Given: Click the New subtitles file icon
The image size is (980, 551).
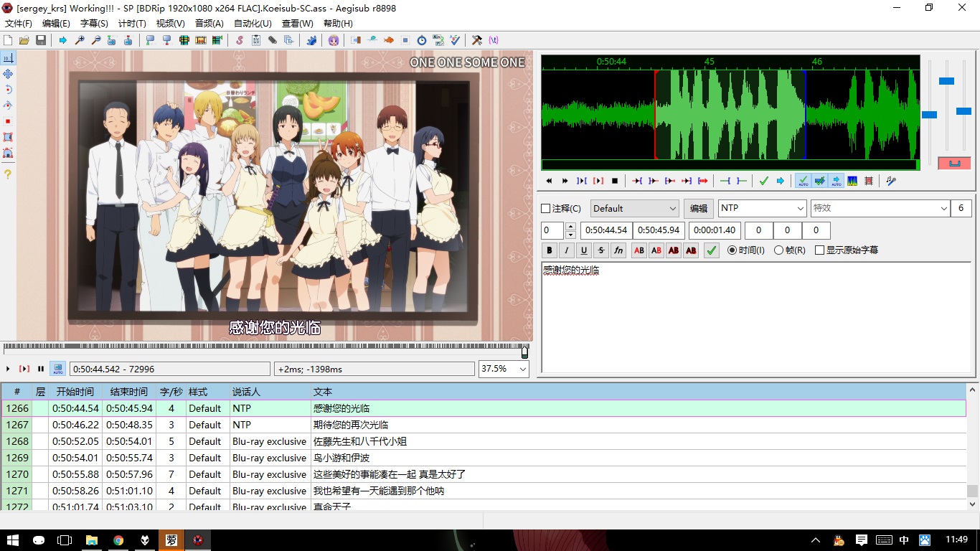Looking at the screenshot, I should [8, 40].
